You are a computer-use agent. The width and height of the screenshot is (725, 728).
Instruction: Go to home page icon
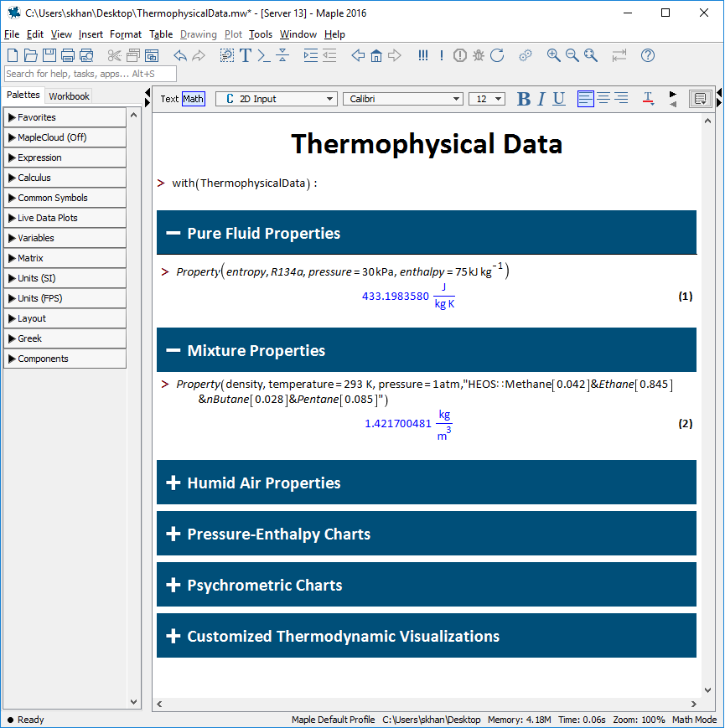(376, 56)
